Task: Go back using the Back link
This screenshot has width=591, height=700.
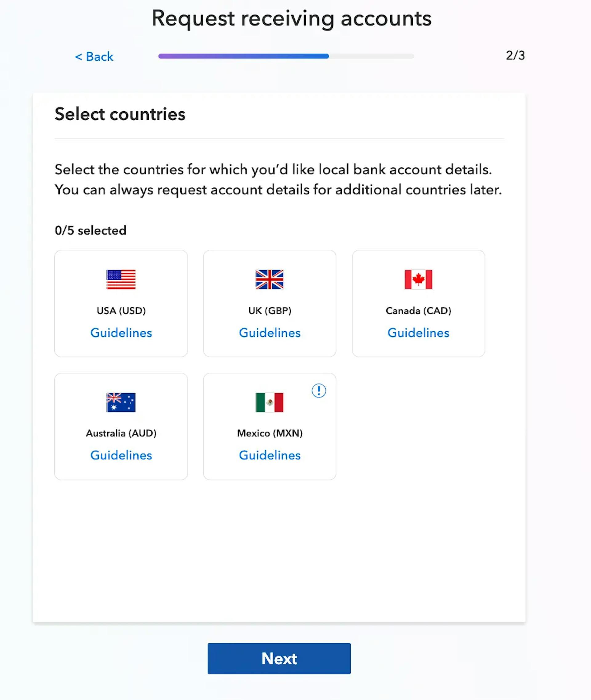Action: click(x=94, y=57)
